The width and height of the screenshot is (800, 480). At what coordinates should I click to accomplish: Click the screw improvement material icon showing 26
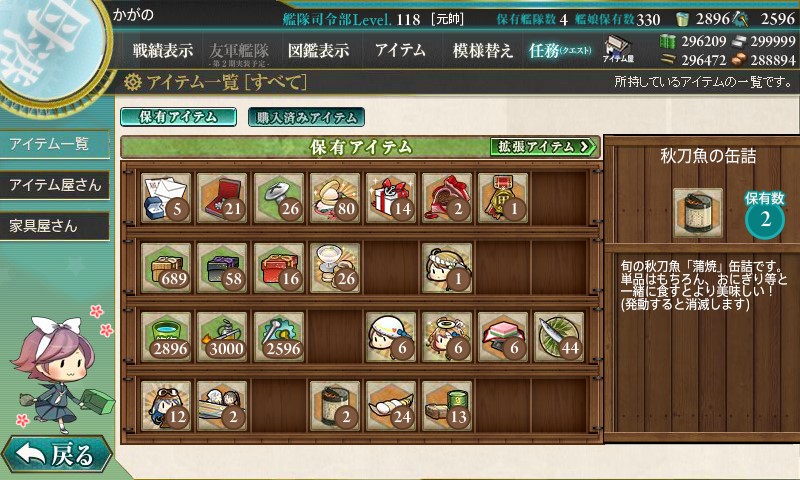(x=279, y=198)
